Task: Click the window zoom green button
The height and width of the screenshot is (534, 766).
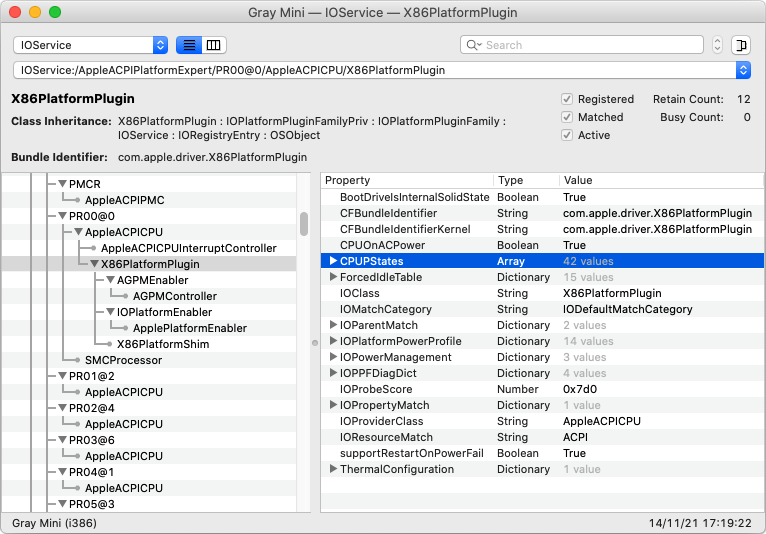Action: coord(55,12)
